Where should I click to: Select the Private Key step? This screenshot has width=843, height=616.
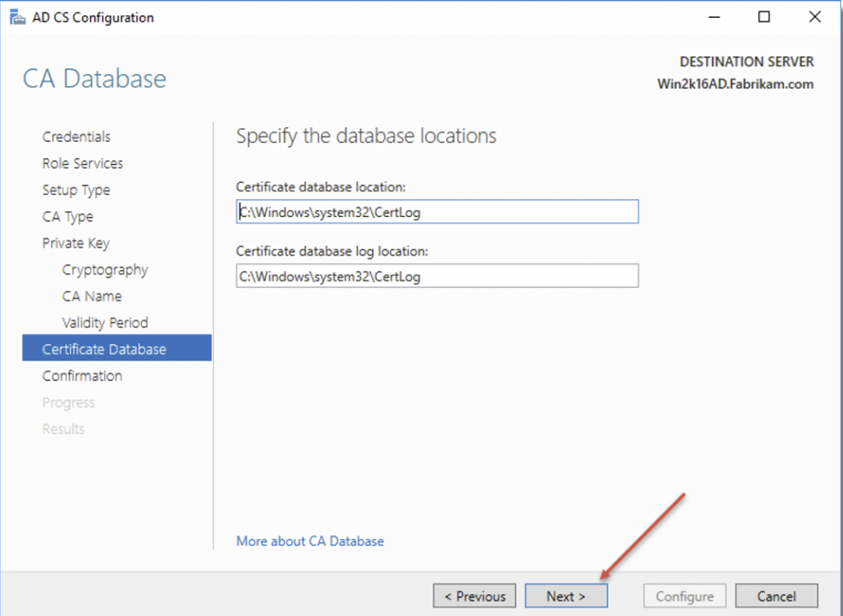tap(76, 243)
